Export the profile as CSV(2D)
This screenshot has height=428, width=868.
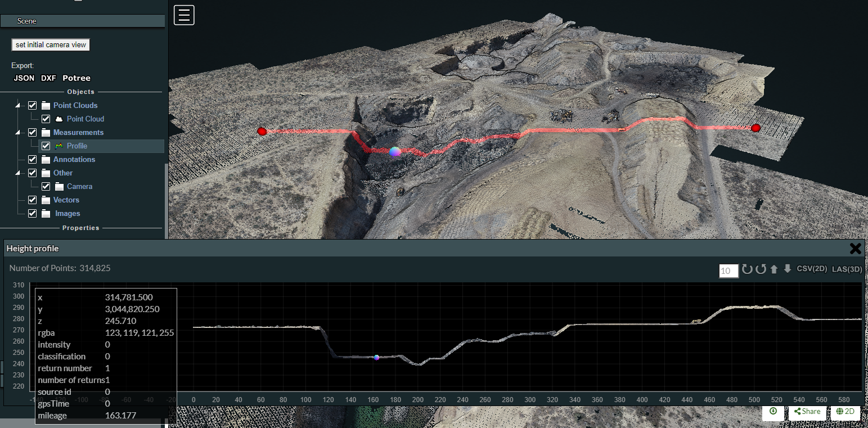pos(812,269)
